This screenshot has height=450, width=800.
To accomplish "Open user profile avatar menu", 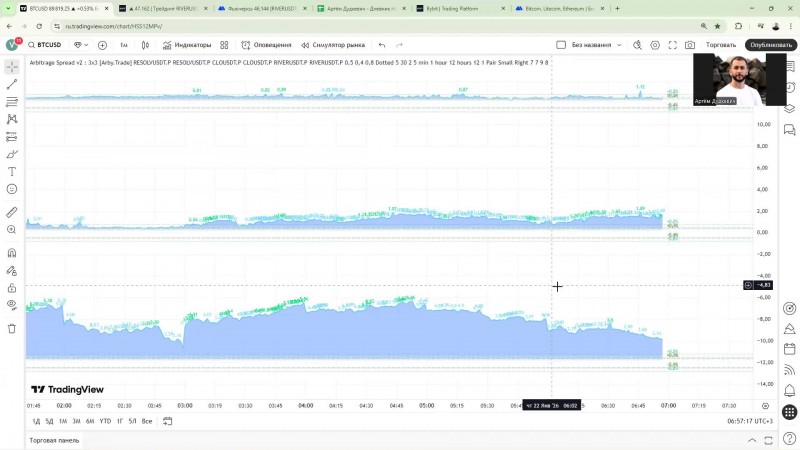I will pyautogui.click(x=12, y=45).
